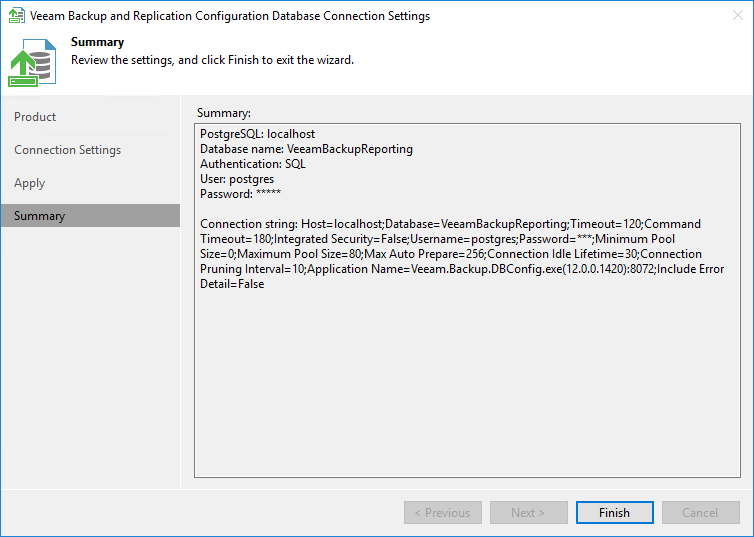Click the "Authentication: SQL" line
This screenshot has height=537, width=754.
click(x=252, y=164)
